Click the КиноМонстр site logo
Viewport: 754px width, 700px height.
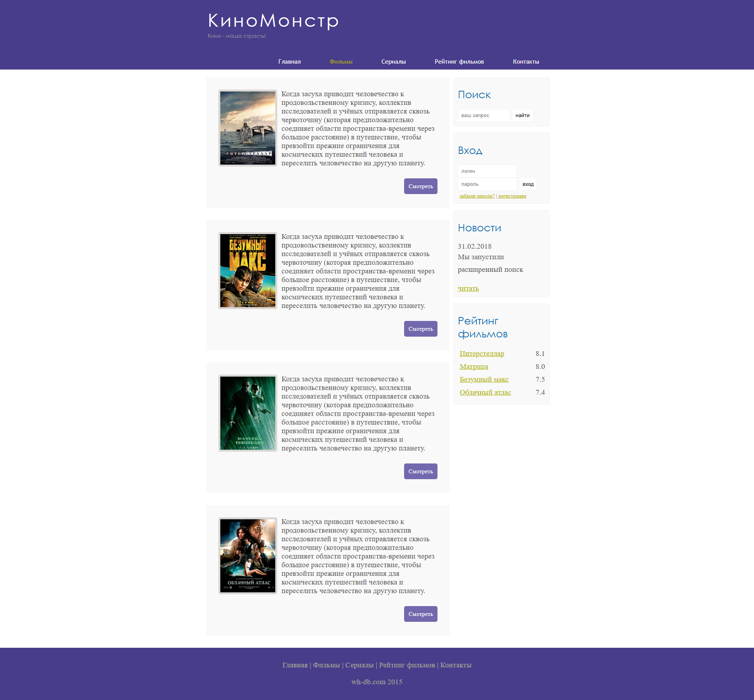273,21
